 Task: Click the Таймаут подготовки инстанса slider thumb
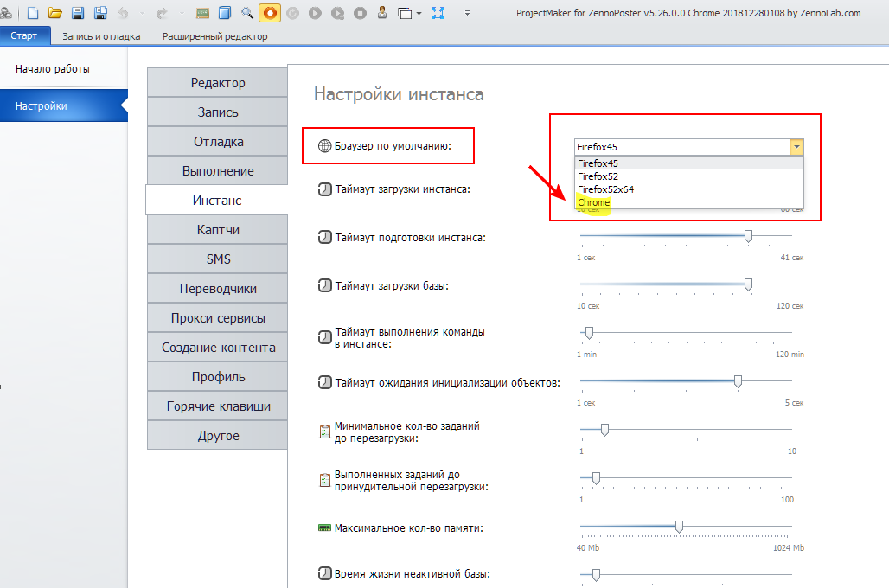[x=748, y=236]
